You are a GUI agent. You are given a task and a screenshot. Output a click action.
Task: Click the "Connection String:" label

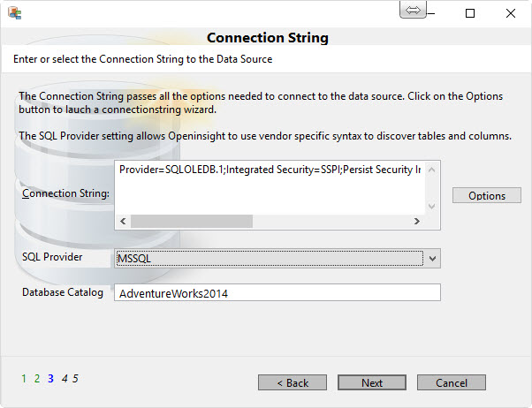point(65,193)
